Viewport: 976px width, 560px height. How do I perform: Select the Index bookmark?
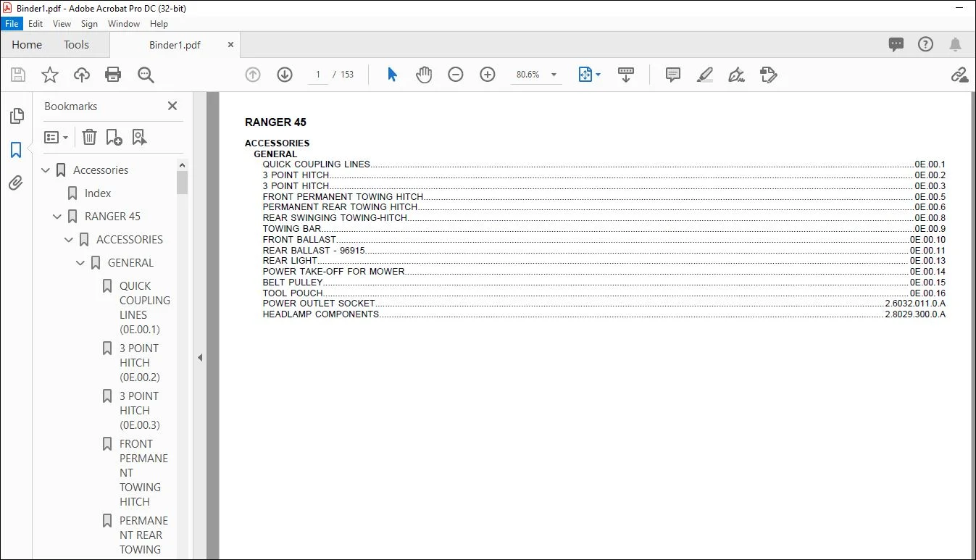[x=98, y=193]
